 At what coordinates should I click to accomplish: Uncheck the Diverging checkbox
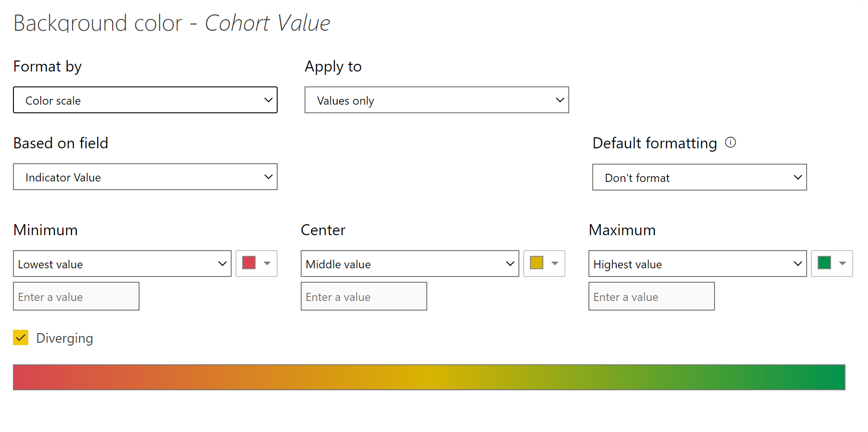point(21,337)
